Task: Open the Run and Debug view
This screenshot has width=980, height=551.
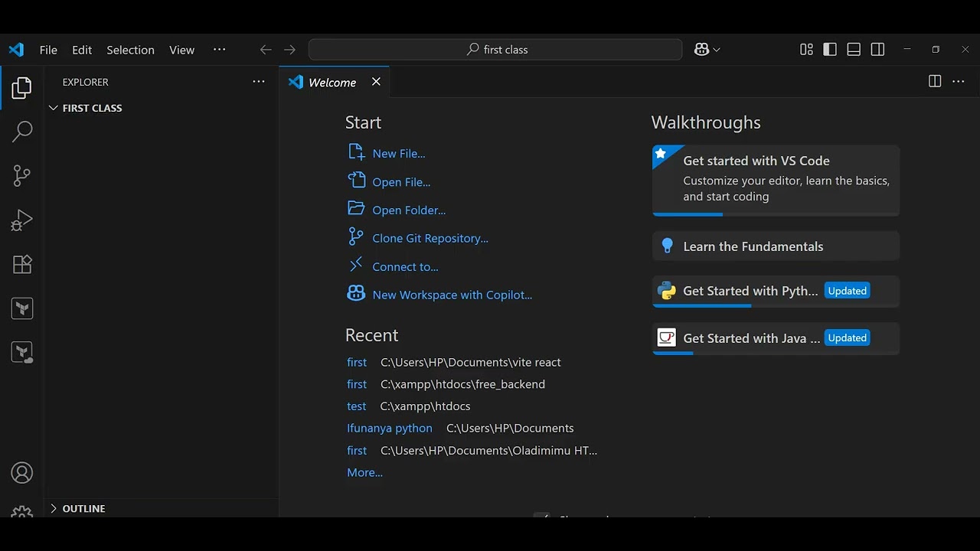Action: click(22, 220)
